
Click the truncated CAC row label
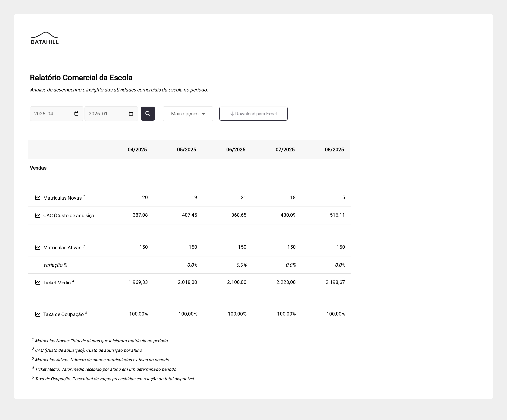[70, 216]
